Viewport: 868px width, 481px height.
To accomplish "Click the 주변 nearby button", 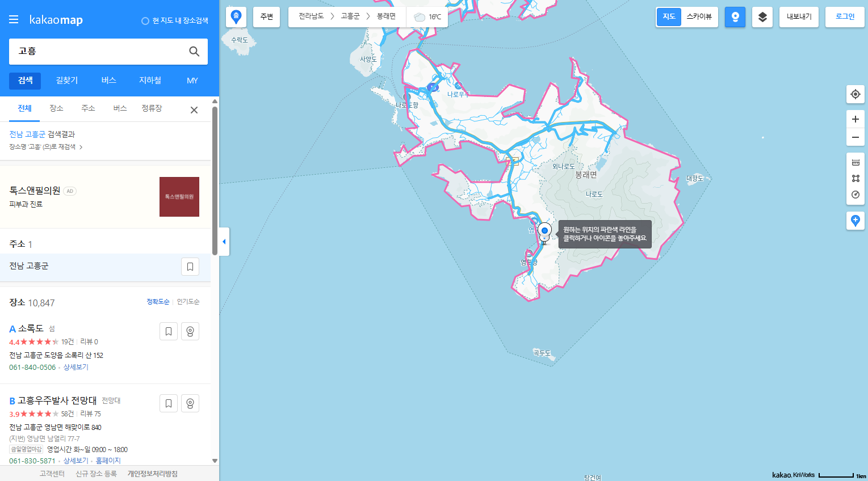I will point(267,17).
